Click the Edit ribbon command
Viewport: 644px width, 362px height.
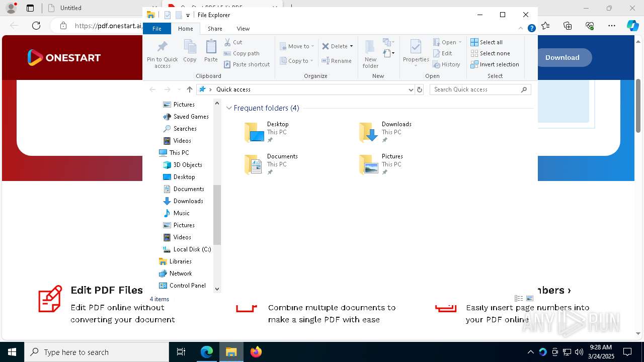tap(443, 53)
